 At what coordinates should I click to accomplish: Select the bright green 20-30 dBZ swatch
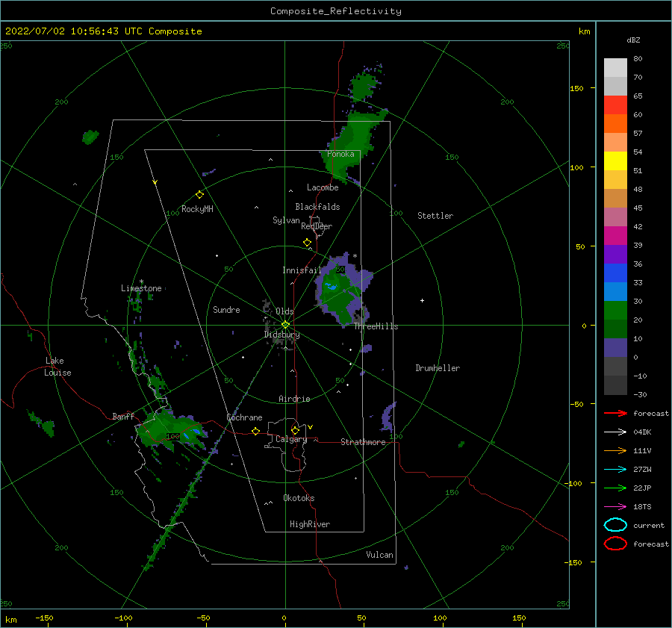615,311
